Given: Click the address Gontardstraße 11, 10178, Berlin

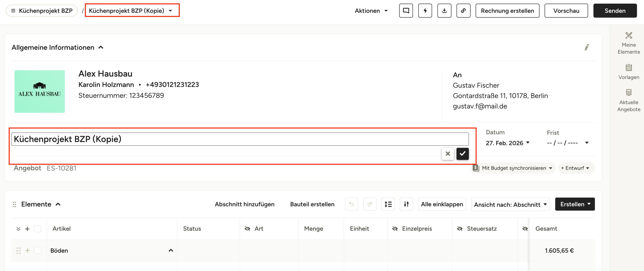Looking at the screenshot, I should point(500,96).
